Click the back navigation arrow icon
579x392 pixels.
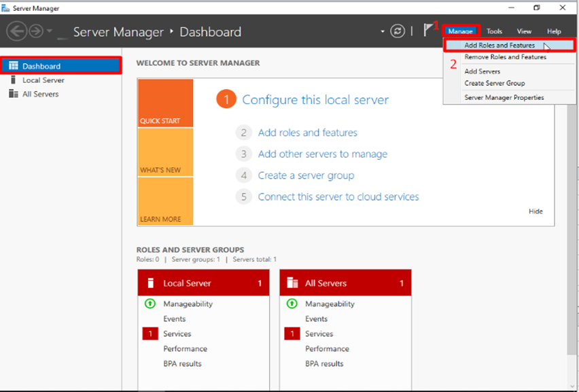pos(16,31)
